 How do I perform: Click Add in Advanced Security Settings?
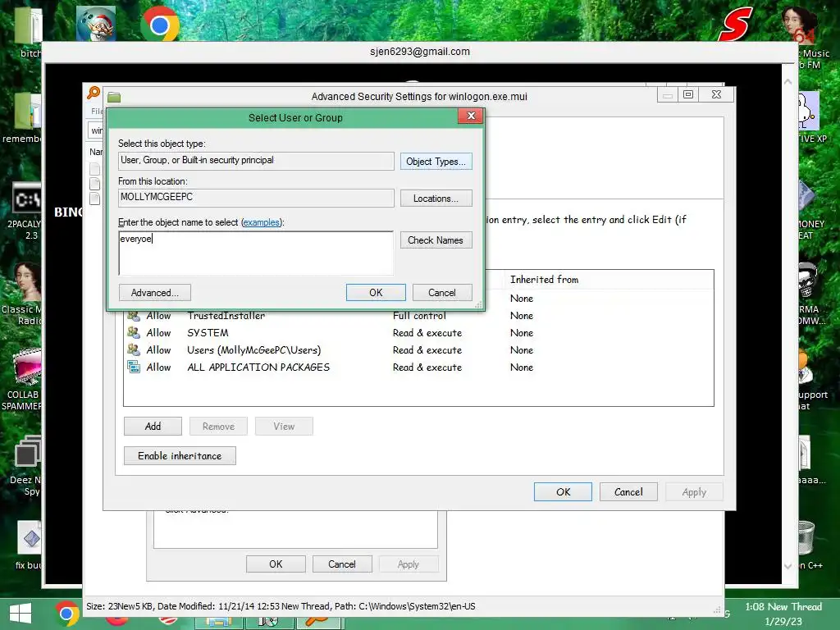click(x=153, y=427)
